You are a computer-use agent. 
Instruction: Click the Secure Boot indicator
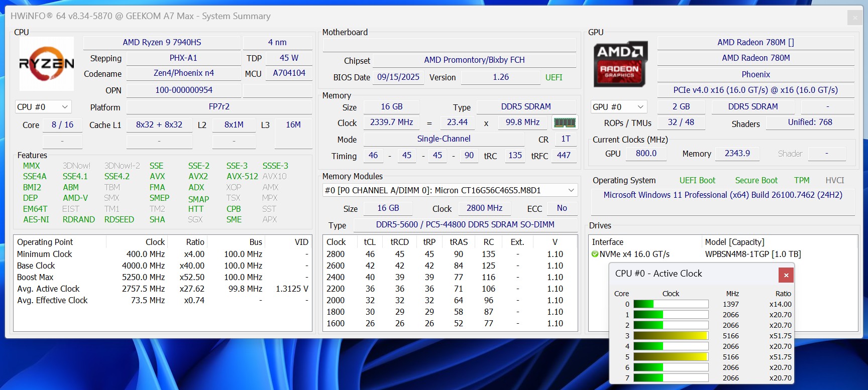(756, 180)
